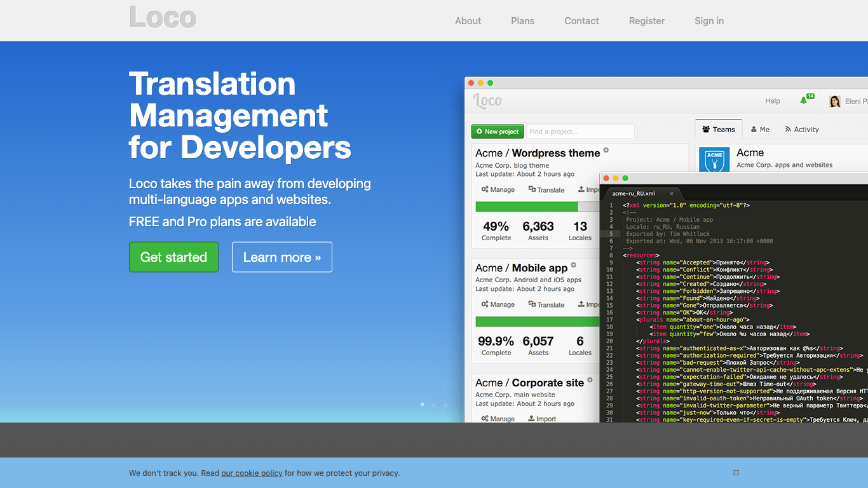
Task: Click the Wordpress theme progress bar
Action: 538,207
